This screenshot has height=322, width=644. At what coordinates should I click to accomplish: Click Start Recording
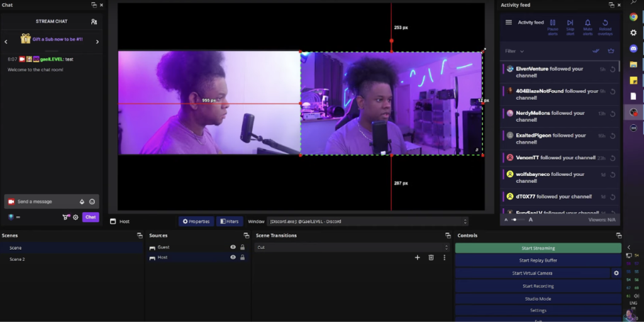click(538, 286)
